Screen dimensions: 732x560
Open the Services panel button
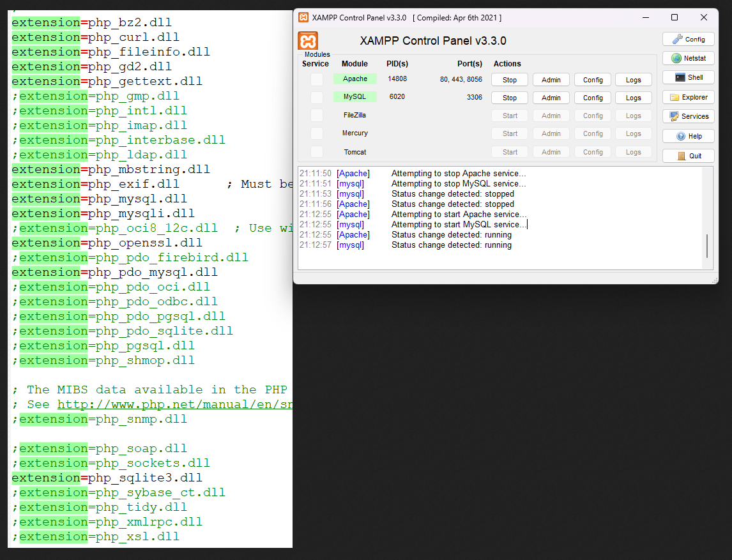(688, 116)
